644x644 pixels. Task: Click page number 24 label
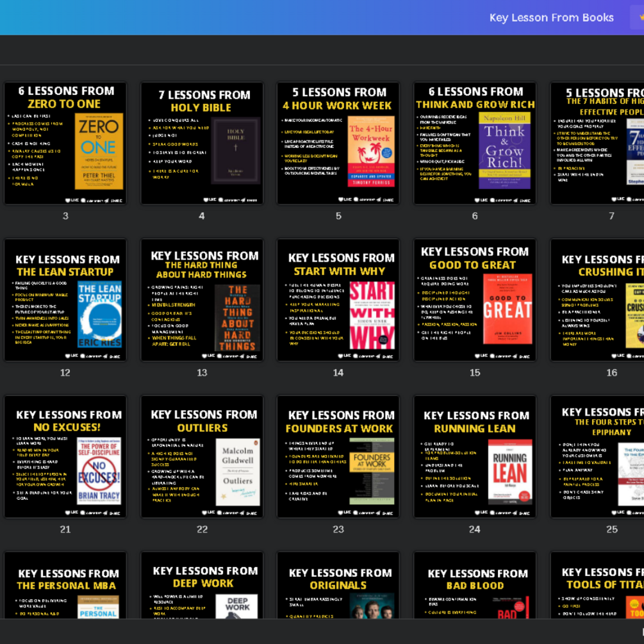475,530
